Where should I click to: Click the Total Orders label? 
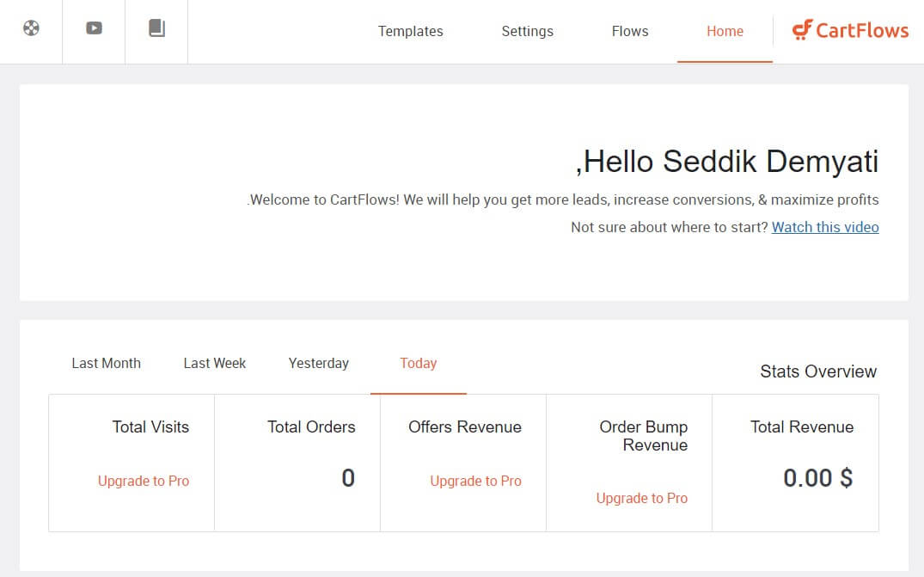pyautogui.click(x=311, y=427)
